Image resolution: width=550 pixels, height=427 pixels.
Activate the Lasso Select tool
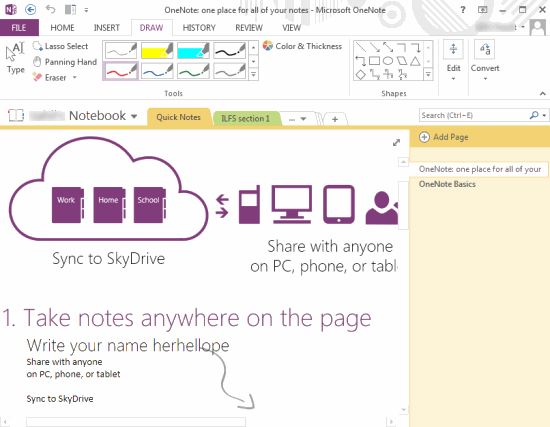[60, 46]
